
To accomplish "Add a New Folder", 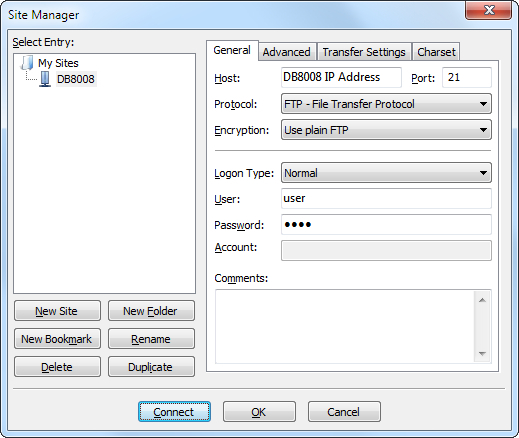I will point(151,311).
